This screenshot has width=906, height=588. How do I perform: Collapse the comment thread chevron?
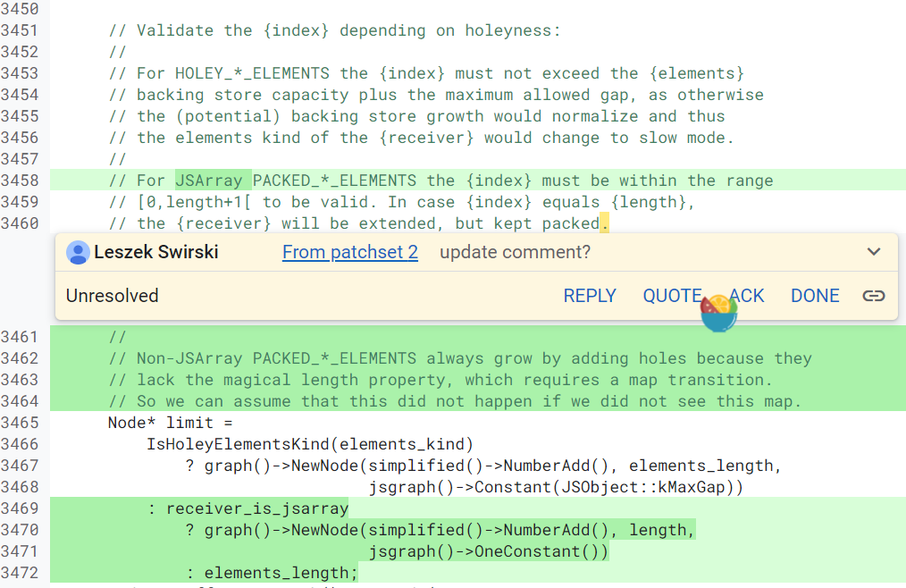pyautogui.click(x=874, y=252)
